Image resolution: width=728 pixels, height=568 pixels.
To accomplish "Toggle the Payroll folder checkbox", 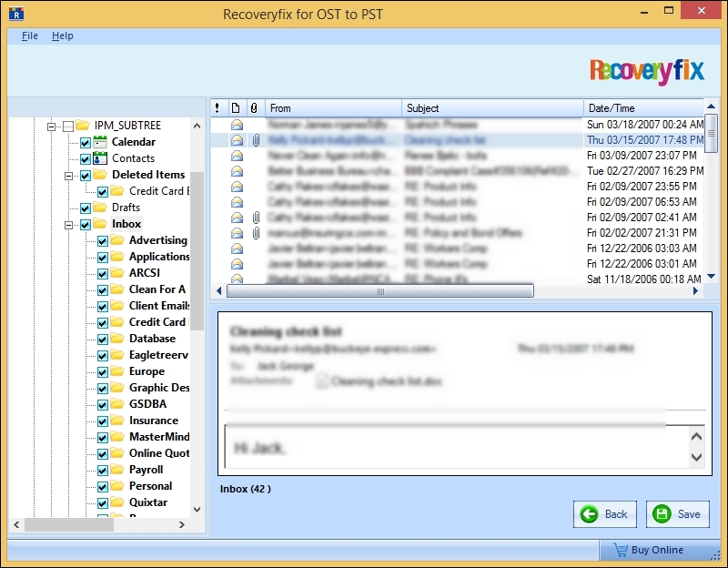I will (101, 469).
